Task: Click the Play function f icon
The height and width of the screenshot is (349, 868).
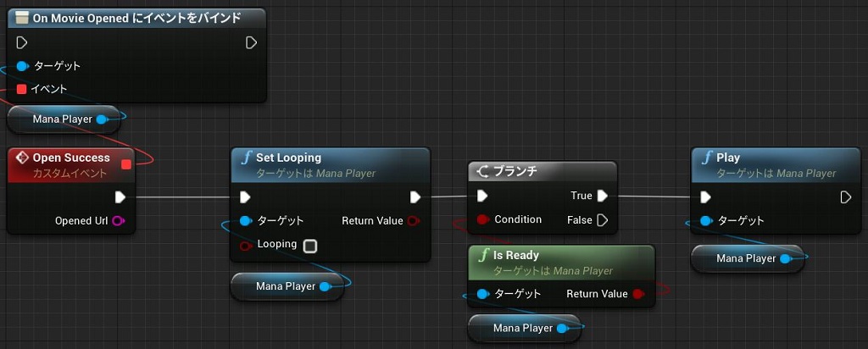Action: pyautogui.click(x=706, y=158)
